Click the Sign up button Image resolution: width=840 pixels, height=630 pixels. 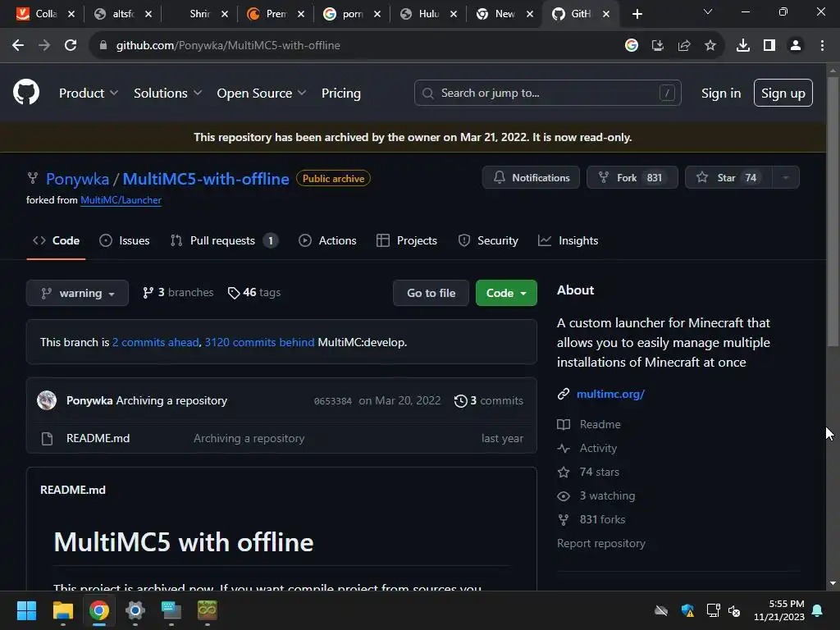pos(783,94)
